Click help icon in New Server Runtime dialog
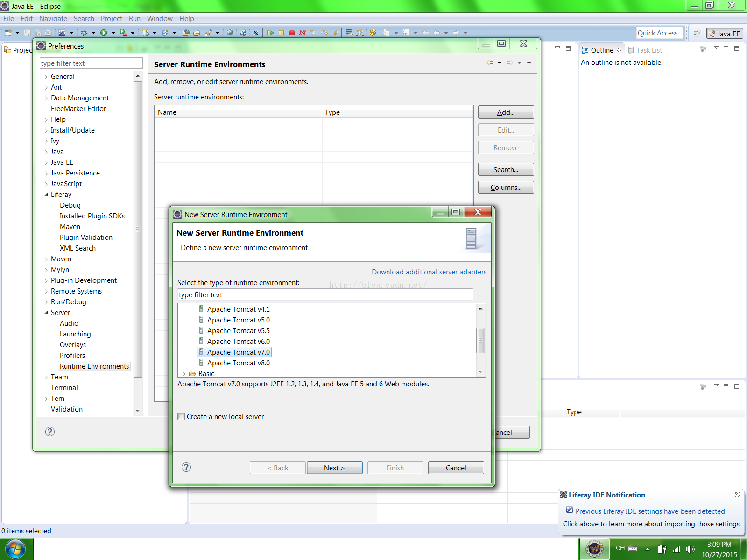The image size is (747, 560). pyautogui.click(x=186, y=467)
